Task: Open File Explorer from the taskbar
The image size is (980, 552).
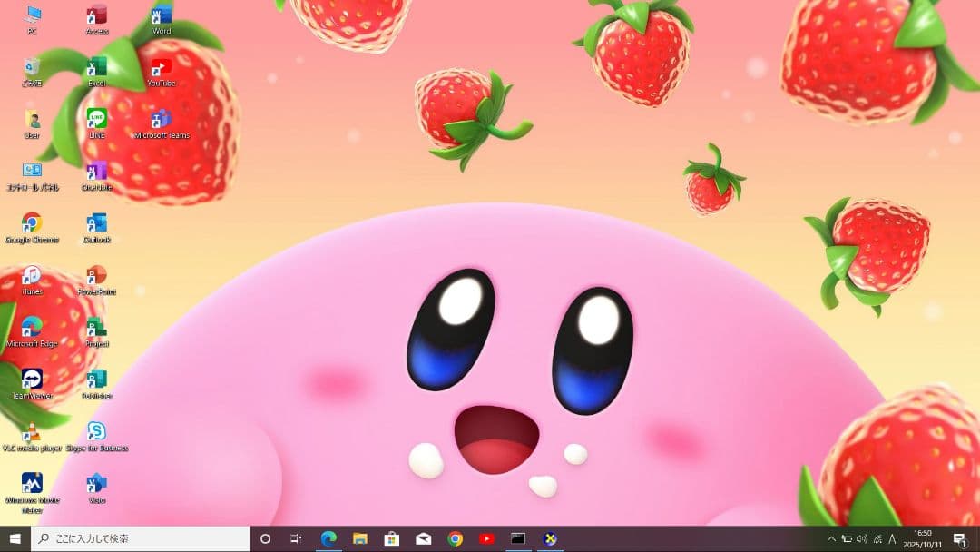Action: click(360, 538)
